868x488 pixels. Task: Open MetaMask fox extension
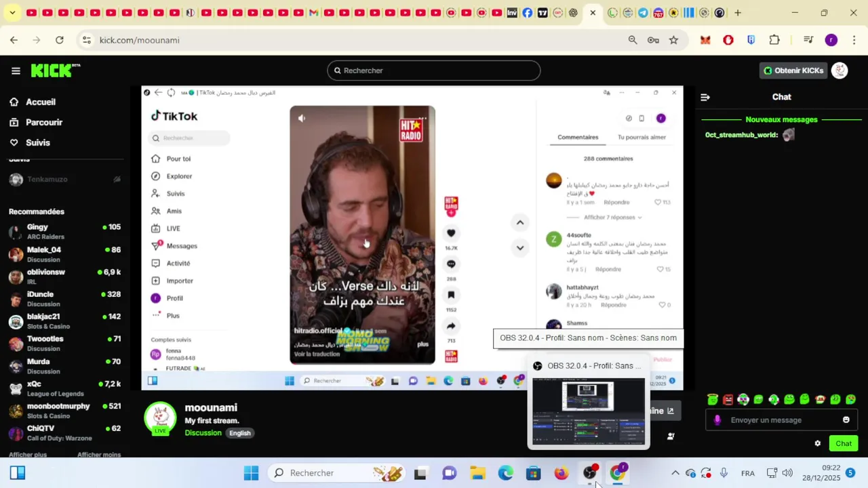point(705,40)
